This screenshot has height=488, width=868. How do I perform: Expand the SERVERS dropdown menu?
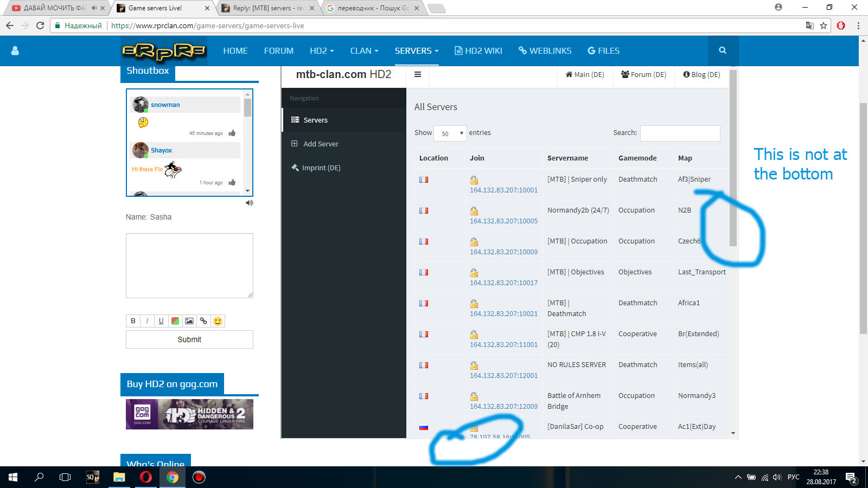click(x=416, y=50)
